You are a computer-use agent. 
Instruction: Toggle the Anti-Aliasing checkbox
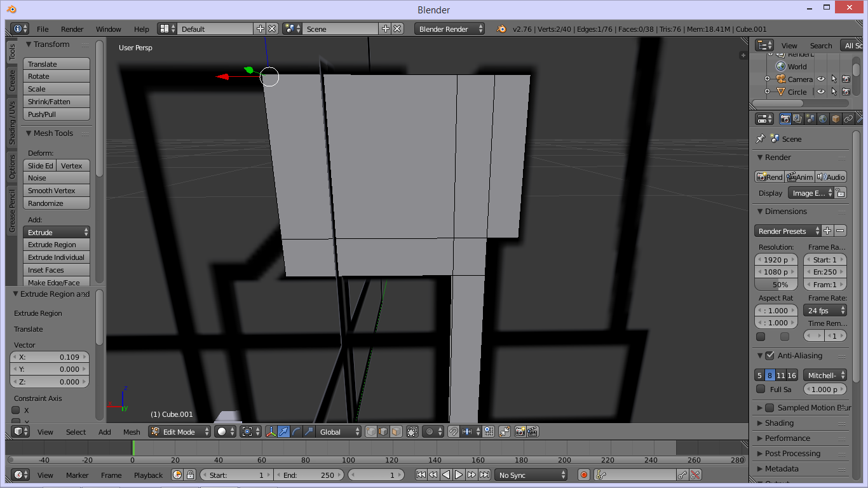(770, 355)
